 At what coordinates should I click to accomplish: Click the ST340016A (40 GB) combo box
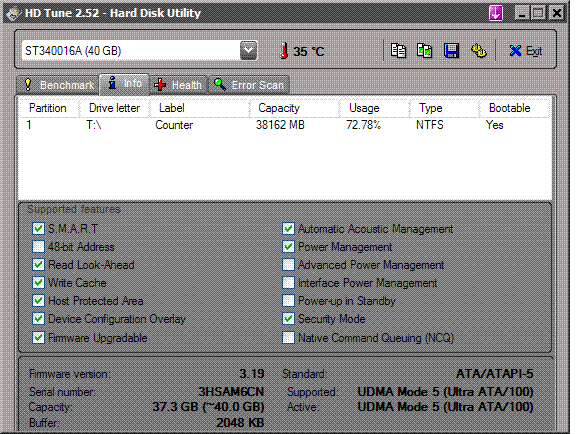click(140, 50)
